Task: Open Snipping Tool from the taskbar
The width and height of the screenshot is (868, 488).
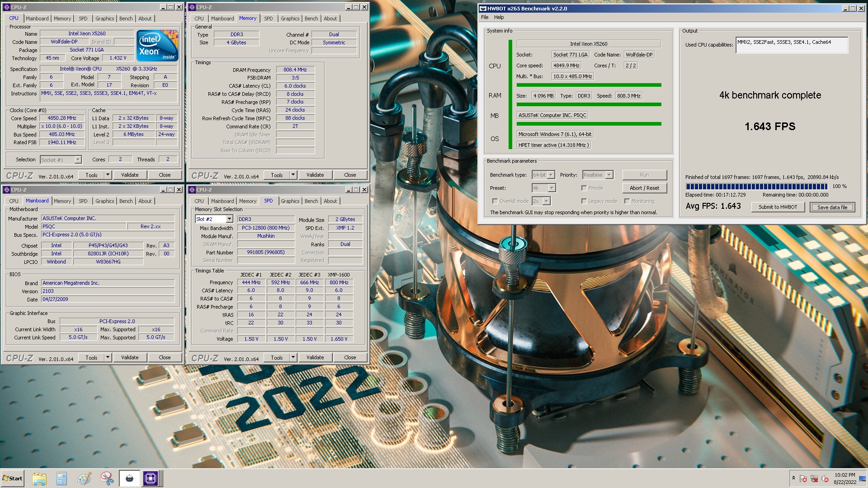Action: pos(107,479)
